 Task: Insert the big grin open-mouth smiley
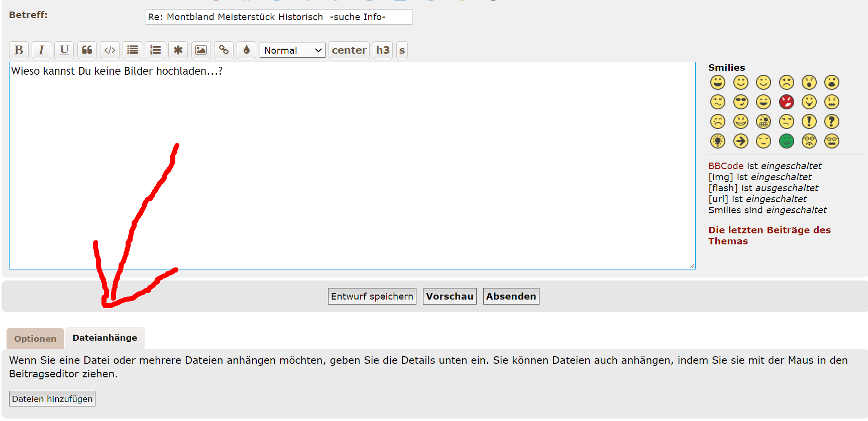tap(718, 82)
